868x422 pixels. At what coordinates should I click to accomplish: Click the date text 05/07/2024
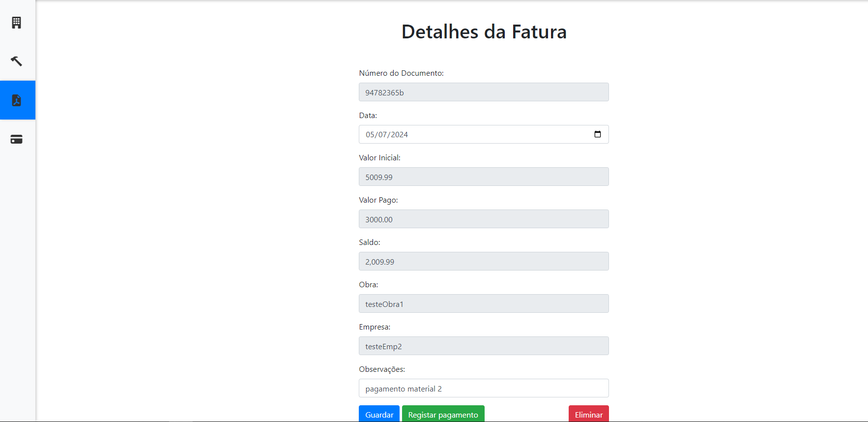coord(387,135)
